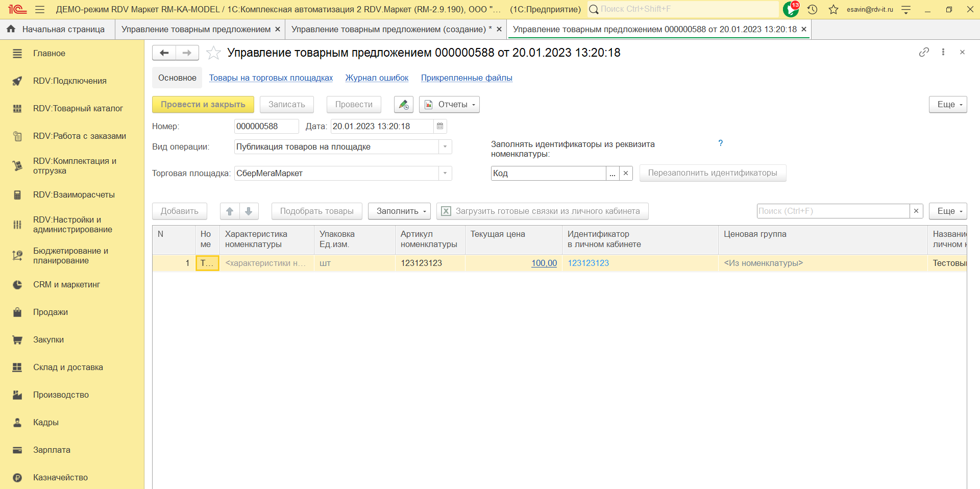Open the history clock icon in title bar
Screen dimensions: 980x489
pyautogui.click(x=812, y=9)
